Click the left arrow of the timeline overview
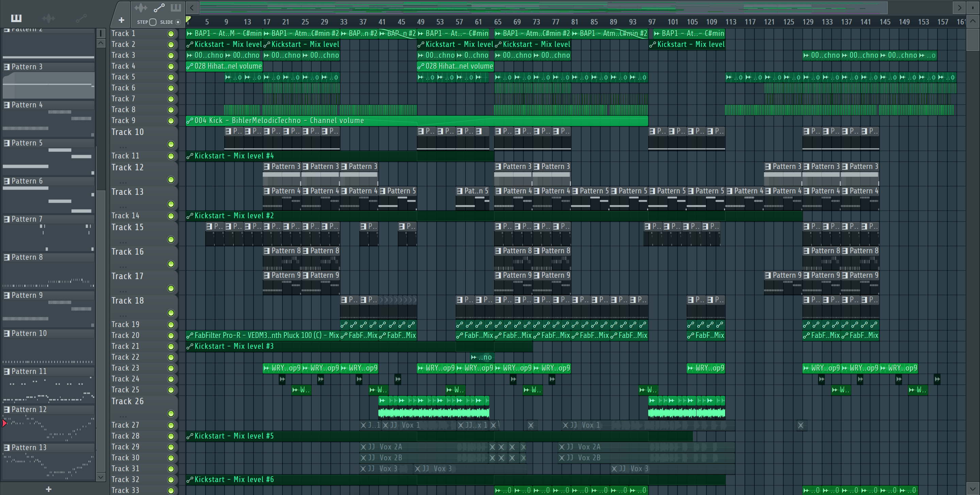Image resolution: width=980 pixels, height=495 pixels. coord(192,7)
